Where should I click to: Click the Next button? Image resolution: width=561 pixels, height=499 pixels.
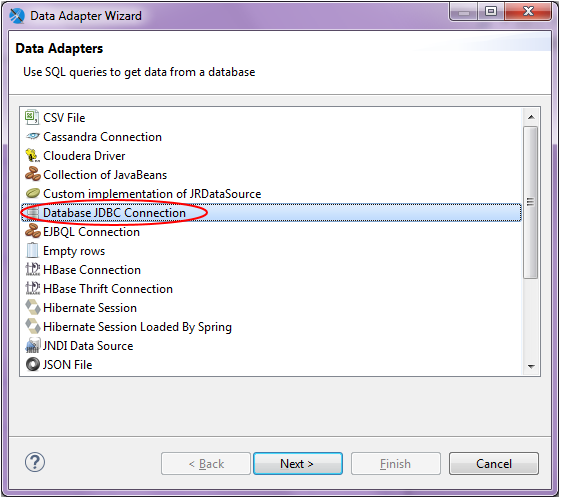[298, 464]
